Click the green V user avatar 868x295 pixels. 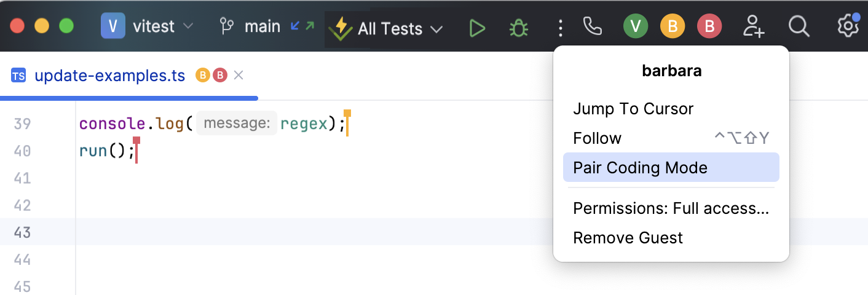[x=635, y=26]
